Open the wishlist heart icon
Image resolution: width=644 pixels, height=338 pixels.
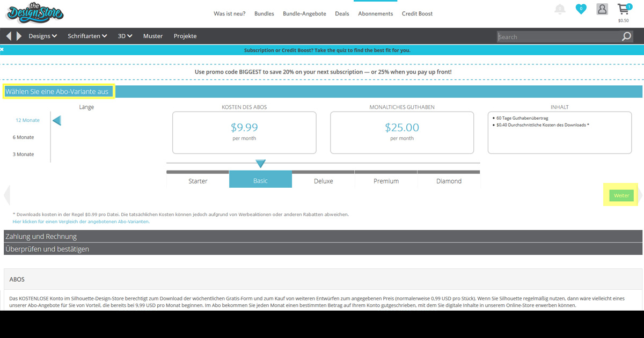[x=581, y=9]
